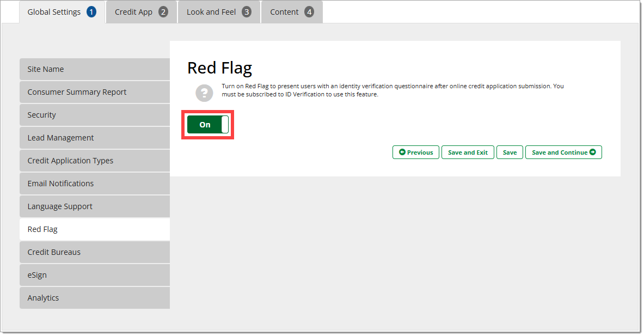
Task: Open the eSign settings page
Action: pos(95,275)
